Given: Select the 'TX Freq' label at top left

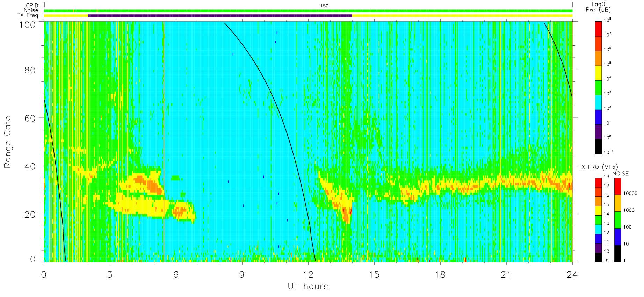Looking at the screenshot, I should [28, 15].
